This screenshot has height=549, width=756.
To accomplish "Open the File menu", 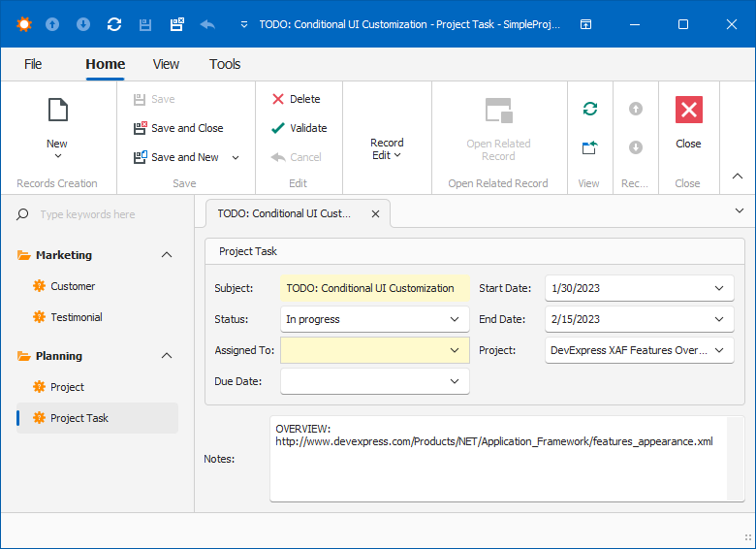I will click(33, 64).
